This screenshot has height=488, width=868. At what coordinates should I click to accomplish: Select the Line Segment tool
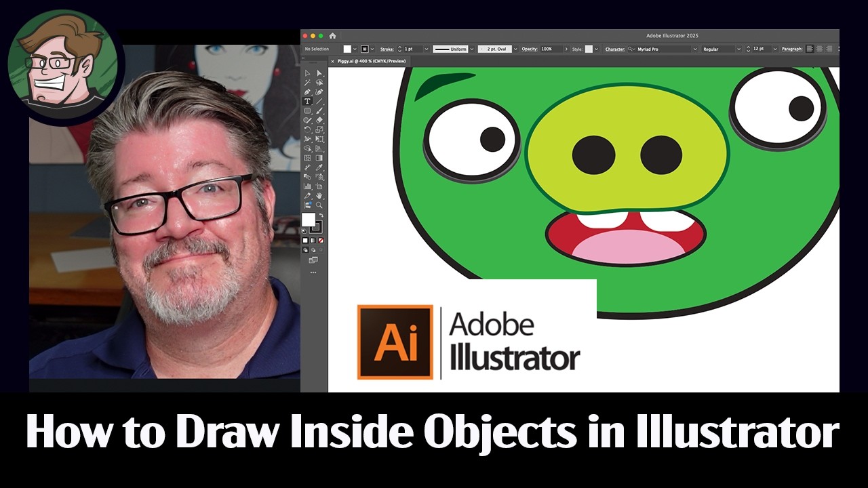click(x=319, y=101)
